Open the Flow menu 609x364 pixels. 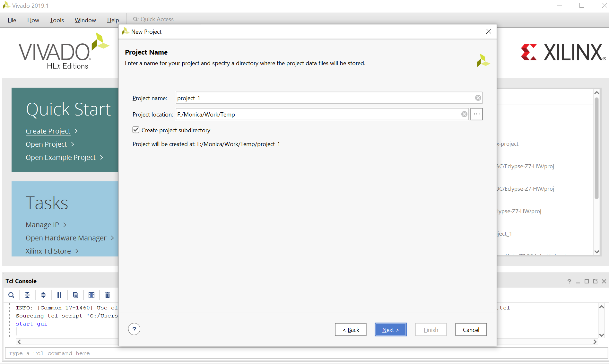click(33, 20)
